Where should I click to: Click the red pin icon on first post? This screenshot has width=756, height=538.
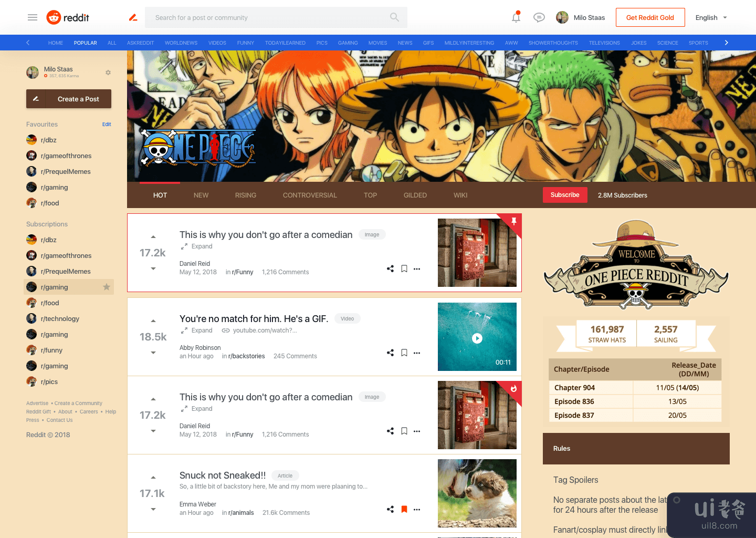[514, 221]
